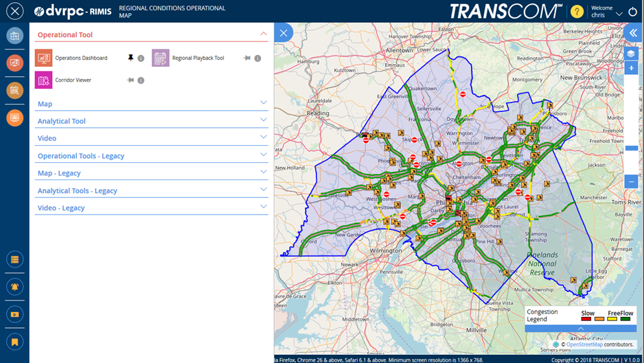The width and height of the screenshot is (644, 363).
Task: Click the road closure marker near West Goshen
Action: pos(387,194)
